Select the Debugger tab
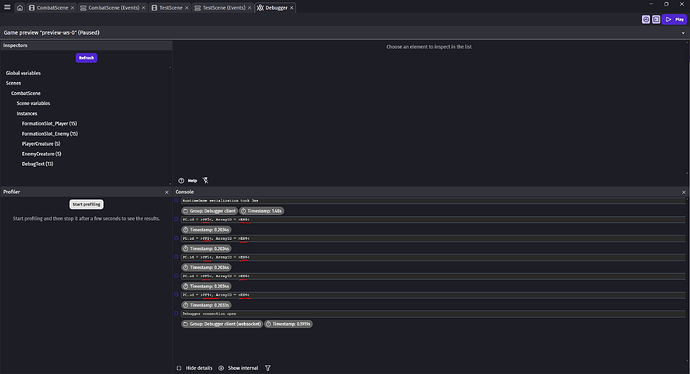Screen dimensions: 690x374 tap(276, 8)
